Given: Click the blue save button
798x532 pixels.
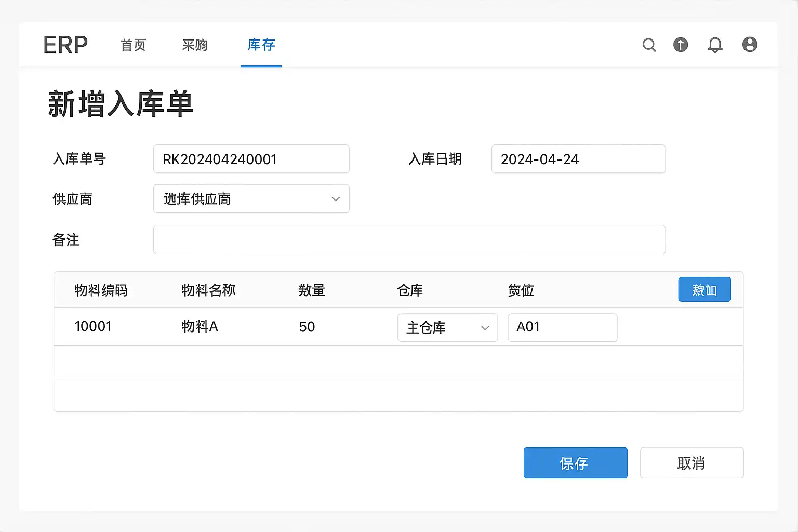Looking at the screenshot, I should [x=575, y=463].
